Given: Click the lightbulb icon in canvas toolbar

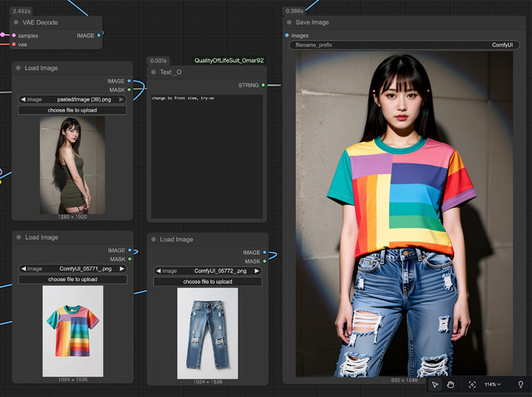Looking at the screenshot, I should click(x=520, y=385).
